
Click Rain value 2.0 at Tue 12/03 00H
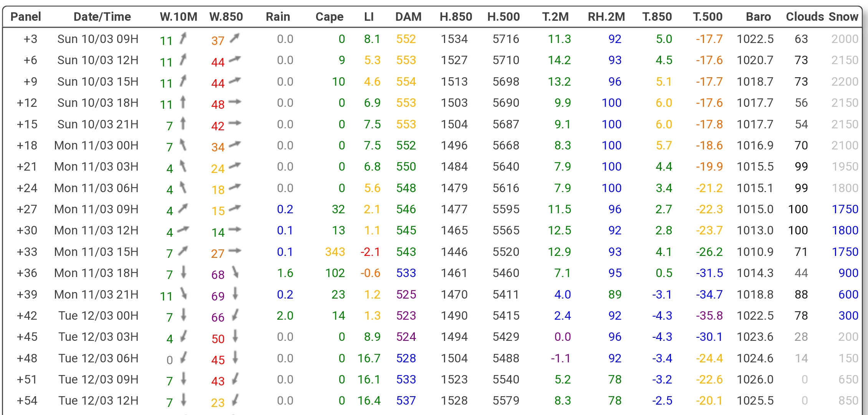pyautogui.click(x=285, y=315)
